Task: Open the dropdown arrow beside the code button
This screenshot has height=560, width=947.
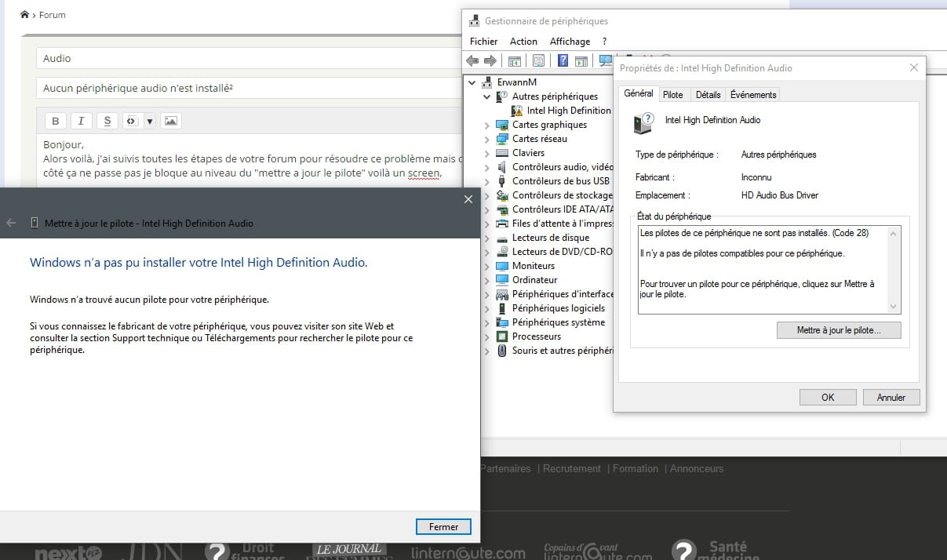Action: pyautogui.click(x=149, y=121)
